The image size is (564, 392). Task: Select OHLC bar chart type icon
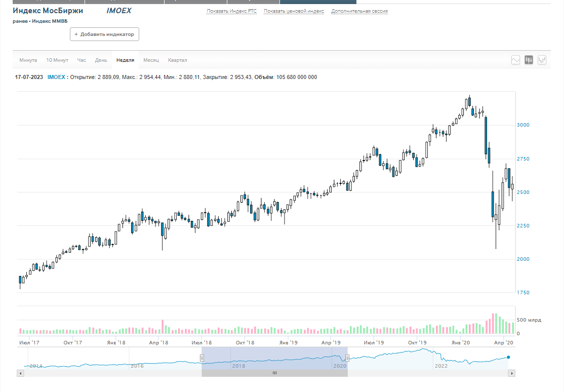(x=542, y=60)
